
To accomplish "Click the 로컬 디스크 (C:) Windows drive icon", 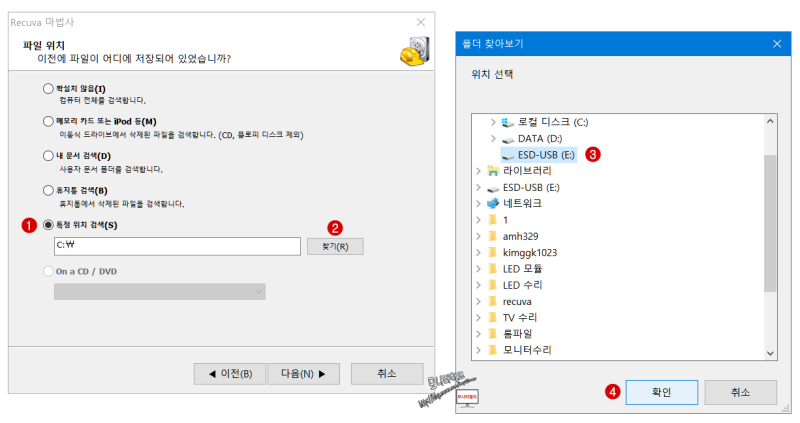I will click(x=507, y=122).
